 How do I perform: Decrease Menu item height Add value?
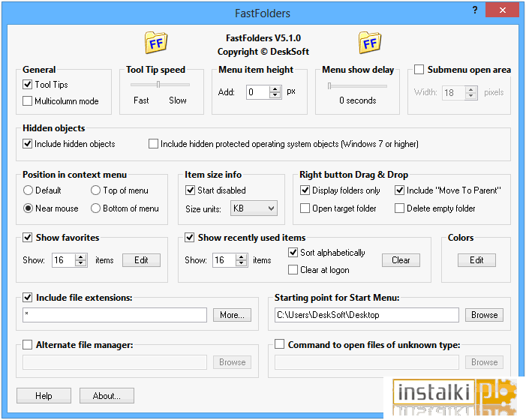click(275, 95)
